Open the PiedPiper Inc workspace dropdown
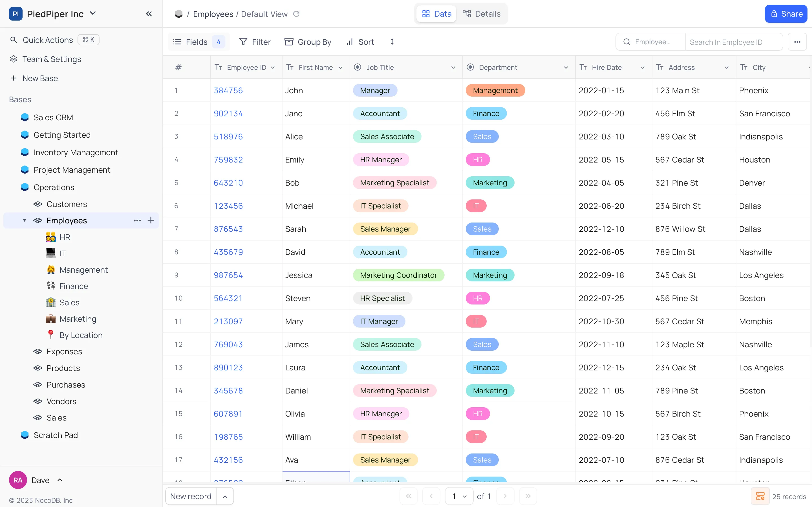The height and width of the screenshot is (507, 812). tap(93, 14)
